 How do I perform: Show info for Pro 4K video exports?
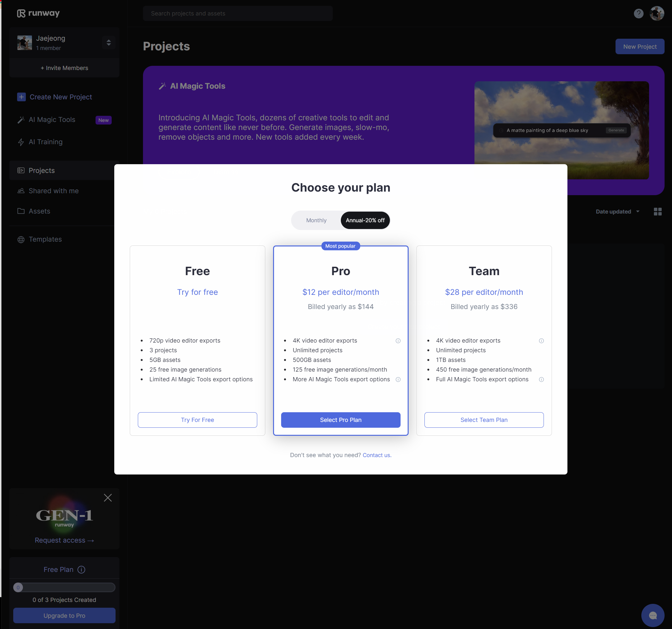tap(398, 341)
